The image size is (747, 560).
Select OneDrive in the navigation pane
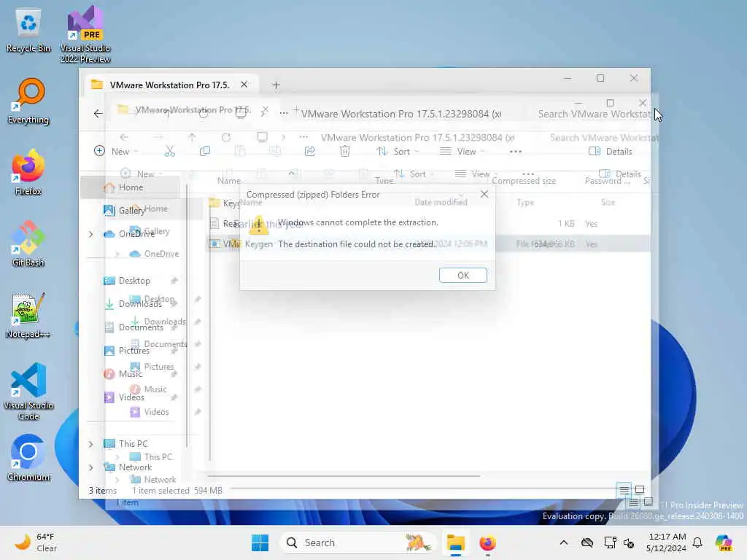pyautogui.click(x=128, y=234)
